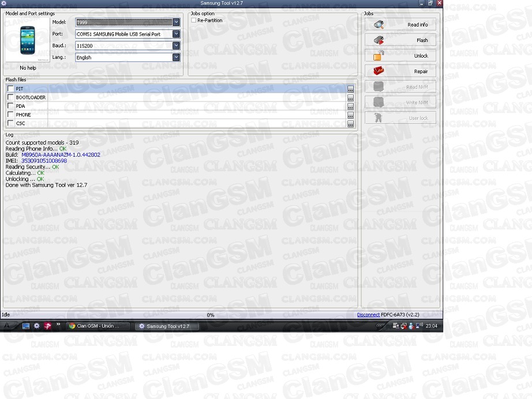Click the greyed-out User lock button
532x399 pixels.
coord(400,118)
